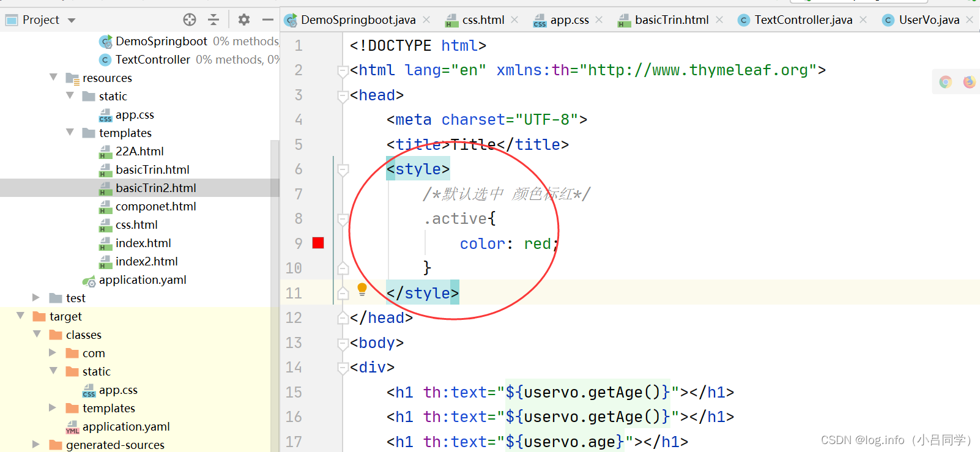Close the TextController.java tab
The height and width of the screenshot is (452, 980).
[863, 20]
